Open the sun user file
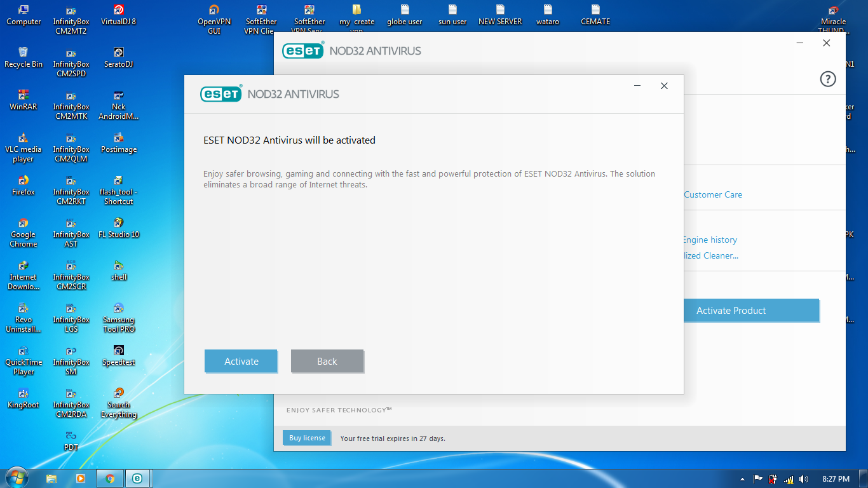The image size is (868, 488). [452, 16]
